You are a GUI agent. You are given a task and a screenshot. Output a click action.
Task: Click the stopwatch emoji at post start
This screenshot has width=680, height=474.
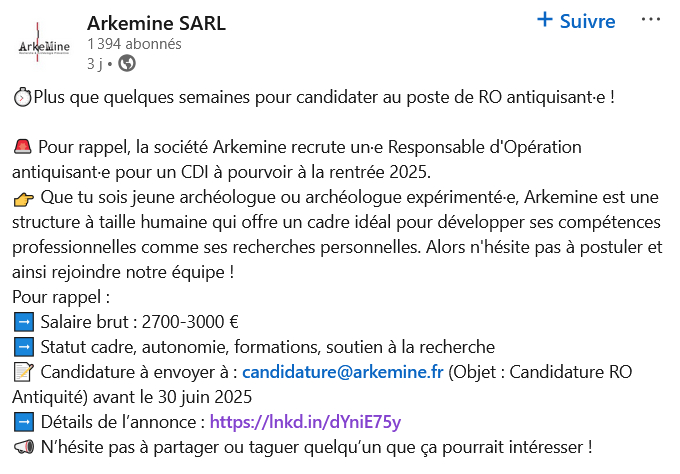23,98
